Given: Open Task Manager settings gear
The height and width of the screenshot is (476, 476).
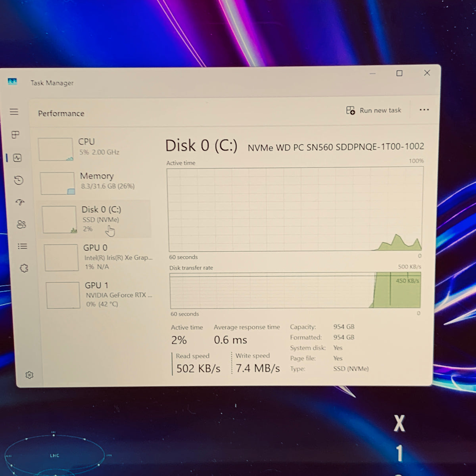Looking at the screenshot, I should point(29,375).
